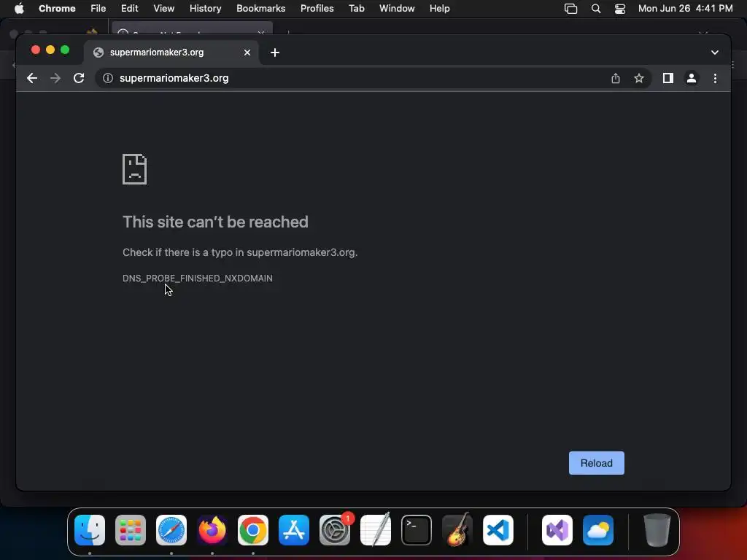The width and height of the screenshot is (747, 560).
Task: Open the File menu
Action: tap(98, 9)
